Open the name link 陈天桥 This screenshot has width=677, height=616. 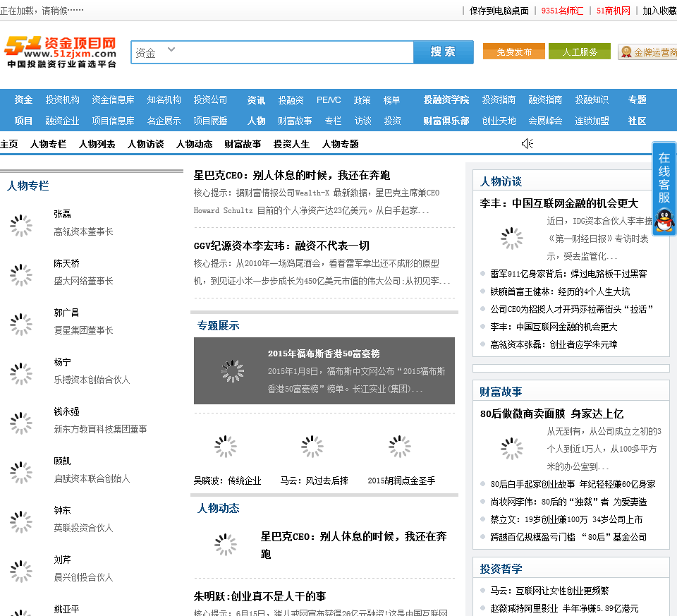[x=66, y=263]
